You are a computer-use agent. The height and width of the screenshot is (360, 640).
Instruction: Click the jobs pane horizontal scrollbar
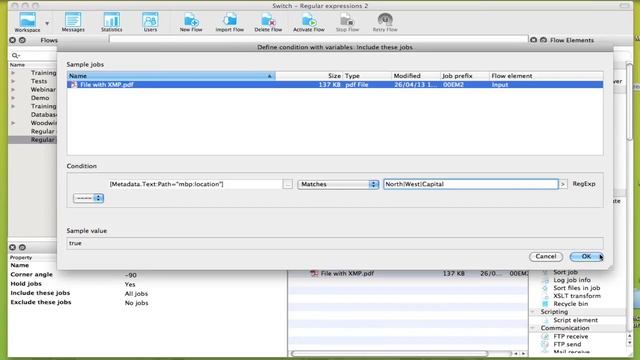pyautogui.click(x=390, y=353)
